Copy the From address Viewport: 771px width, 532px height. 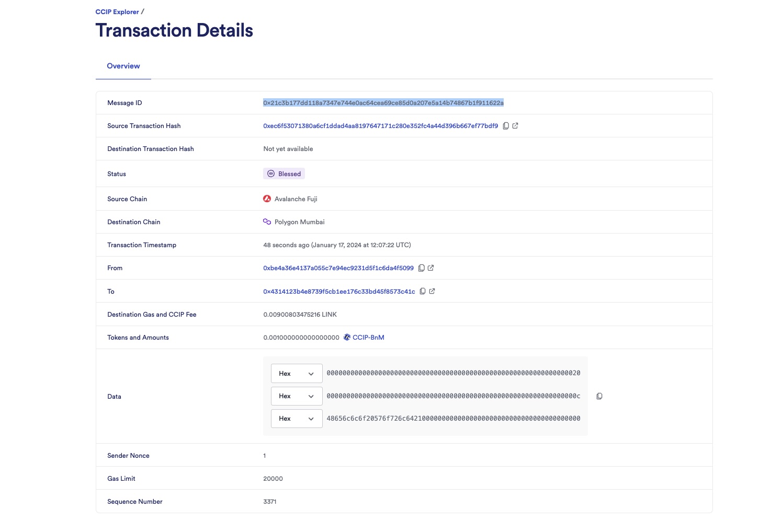tap(422, 268)
